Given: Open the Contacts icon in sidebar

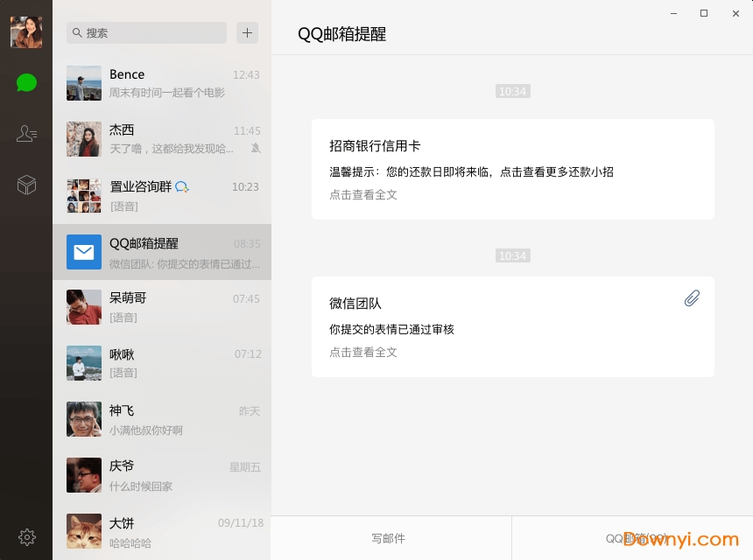Looking at the screenshot, I should 26,133.
